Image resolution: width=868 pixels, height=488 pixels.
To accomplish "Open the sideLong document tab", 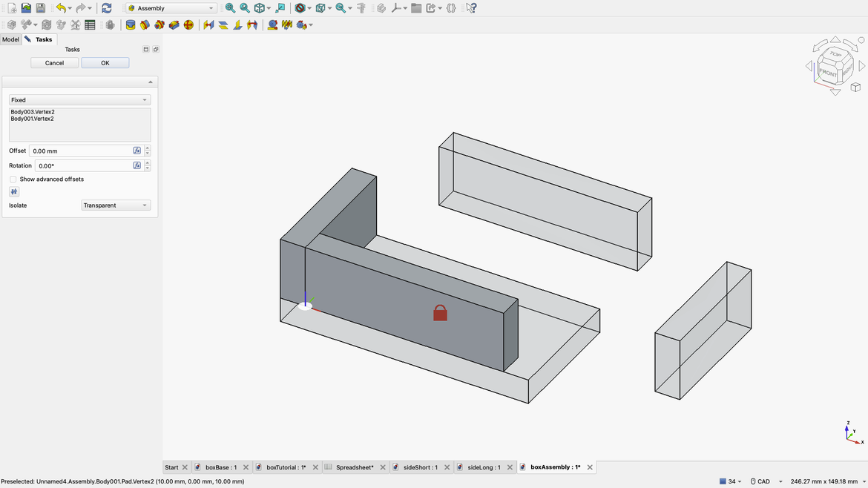I will [x=486, y=467].
